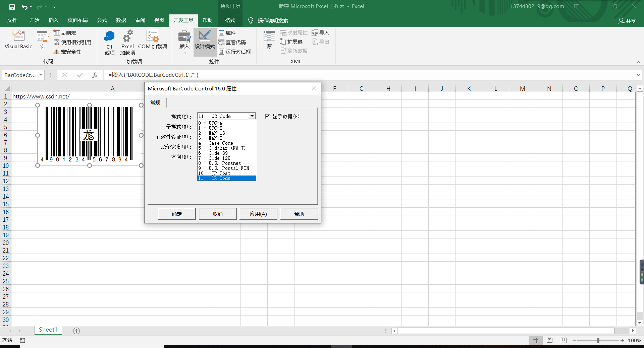Click the 确定 button in the dialog

click(176, 214)
